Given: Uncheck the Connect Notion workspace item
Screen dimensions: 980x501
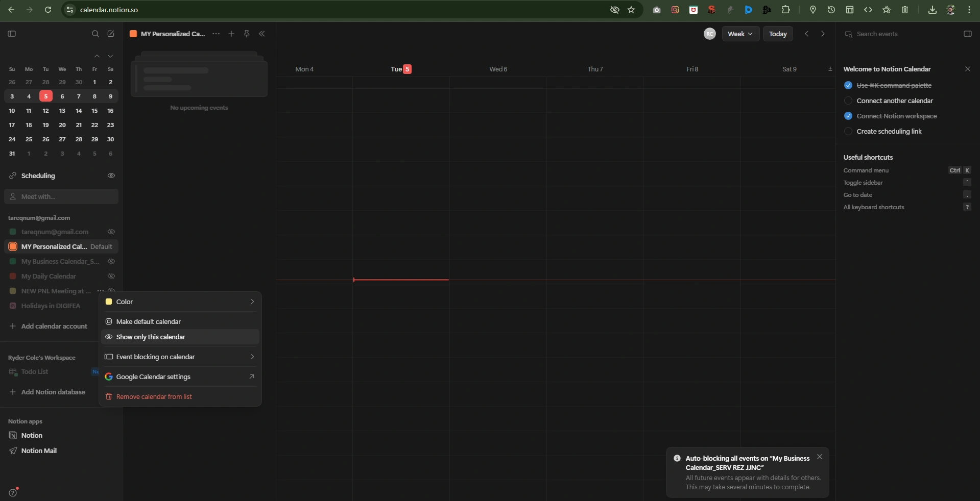Looking at the screenshot, I should tap(848, 116).
